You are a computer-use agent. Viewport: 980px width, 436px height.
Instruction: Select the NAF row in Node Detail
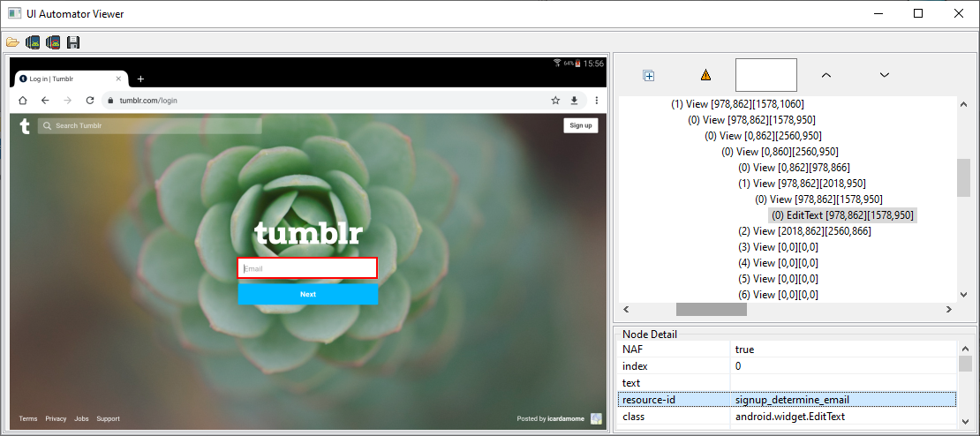tap(788, 350)
